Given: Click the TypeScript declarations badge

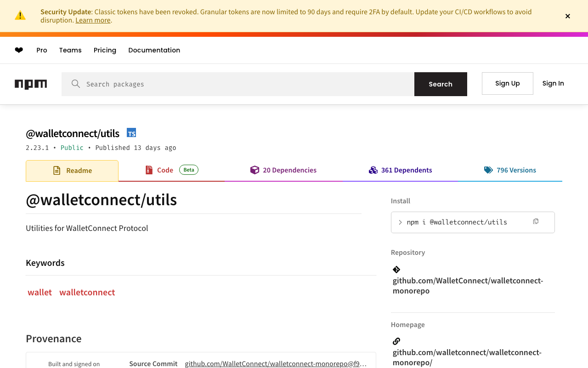Looking at the screenshot, I should point(131,133).
